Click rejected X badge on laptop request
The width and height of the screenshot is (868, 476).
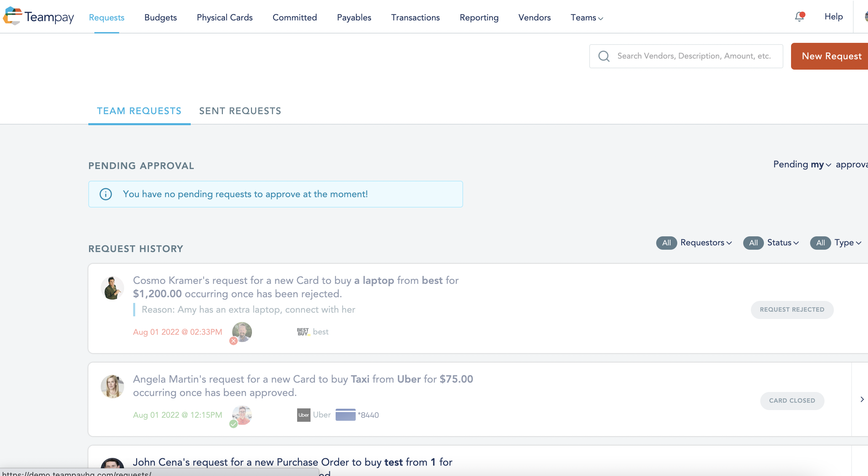(x=233, y=341)
